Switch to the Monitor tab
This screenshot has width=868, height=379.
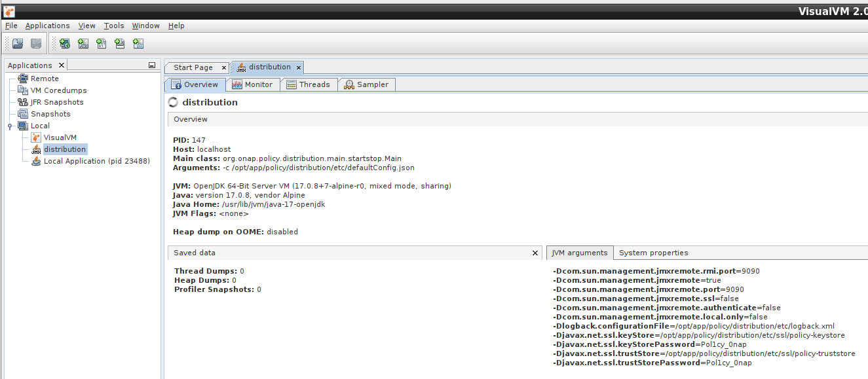pyautogui.click(x=253, y=84)
